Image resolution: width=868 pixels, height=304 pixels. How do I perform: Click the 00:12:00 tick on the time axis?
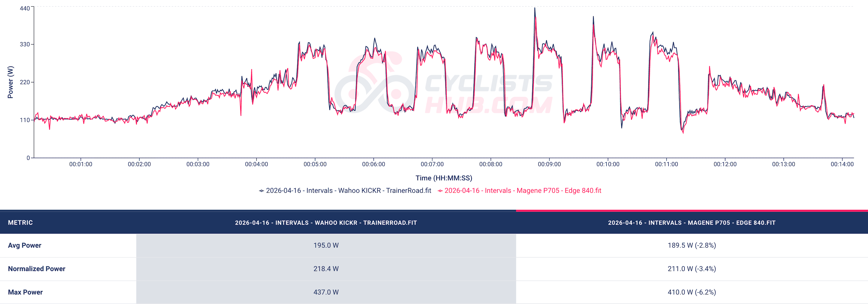725,164
